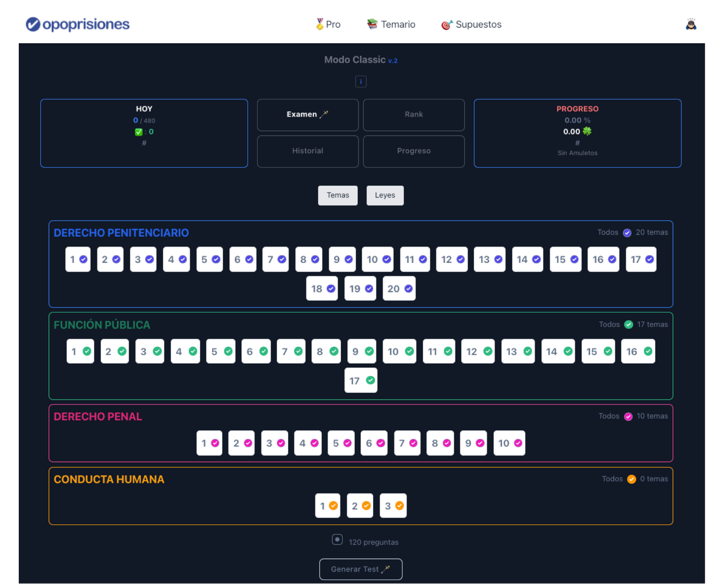723x588 pixels.
Task: Toggle tema 17 in Función Pública
Action: tap(361, 381)
